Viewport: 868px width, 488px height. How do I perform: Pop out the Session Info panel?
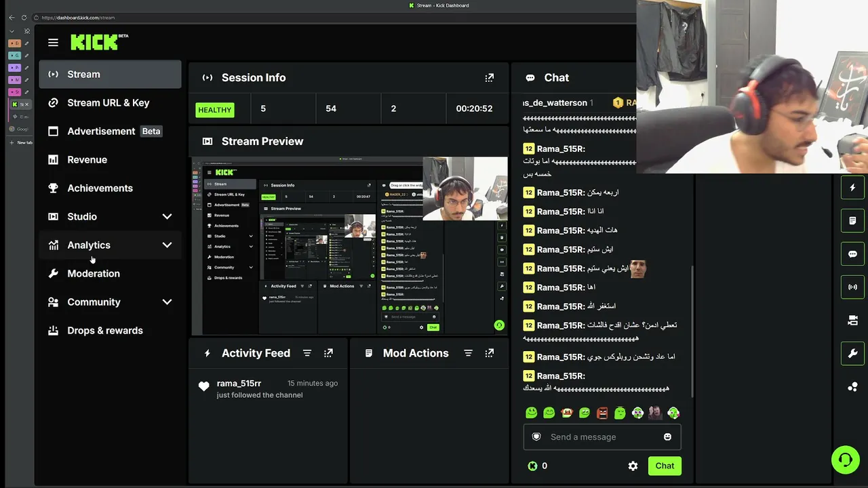(490, 78)
